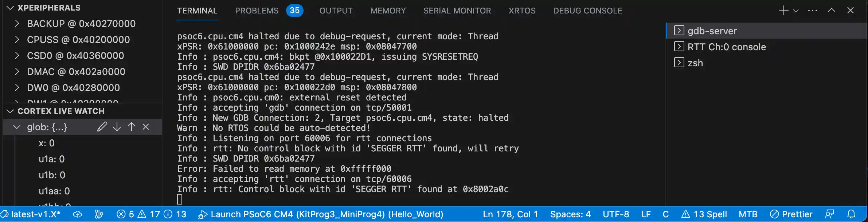
Task: Edit the glob watch expression with pencil icon
Action: click(102, 127)
